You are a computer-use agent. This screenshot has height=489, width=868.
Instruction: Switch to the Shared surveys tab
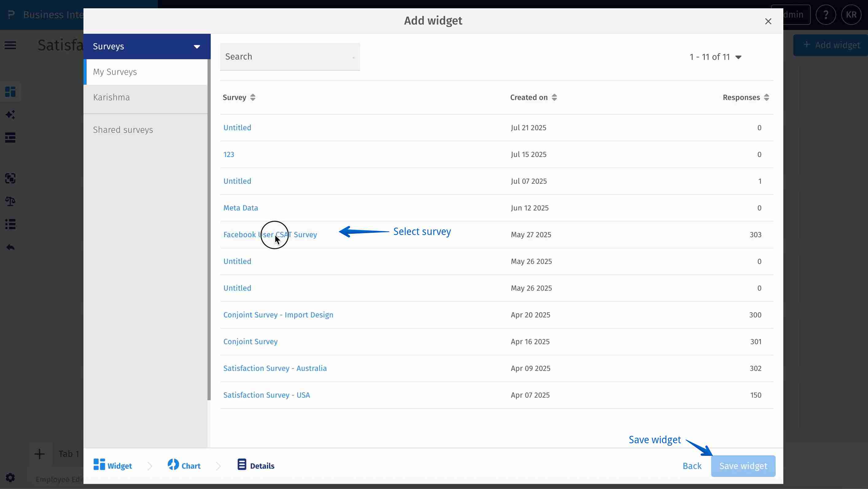coord(123,130)
